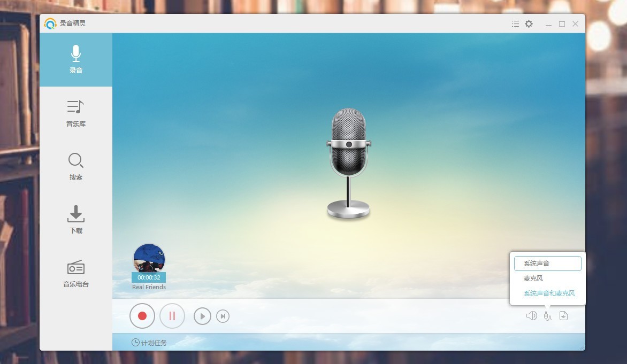This screenshot has width=627, height=364.
Task: Open the 录音 recording tab in the sidebar
Action: pyautogui.click(x=76, y=60)
